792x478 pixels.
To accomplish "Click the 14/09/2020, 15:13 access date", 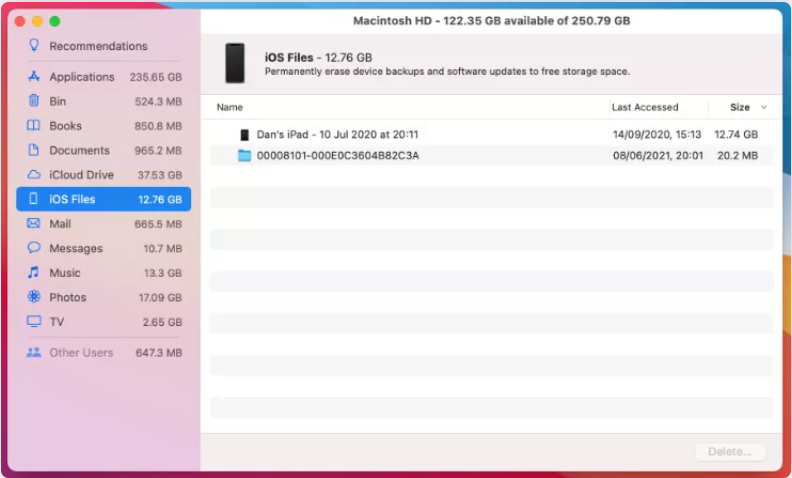I will [657, 134].
